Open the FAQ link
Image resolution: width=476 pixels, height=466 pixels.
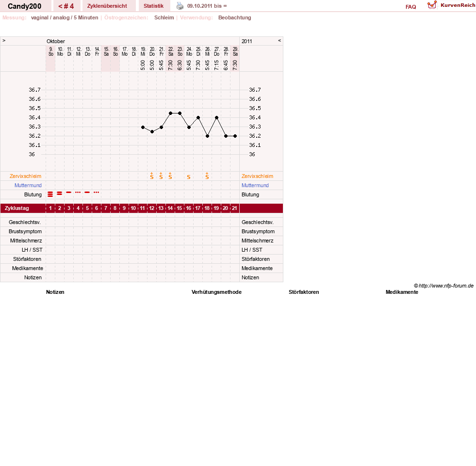tap(410, 7)
